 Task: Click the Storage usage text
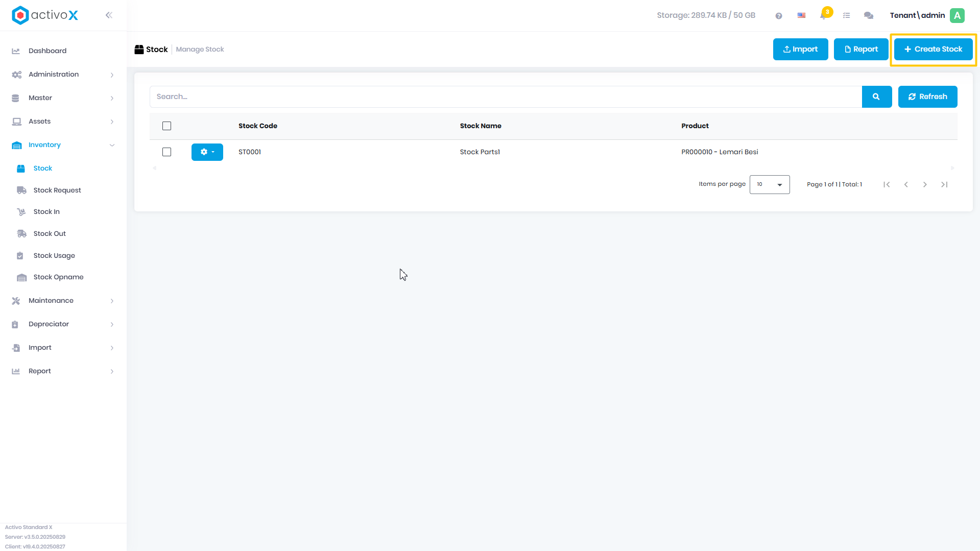[706, 15]
